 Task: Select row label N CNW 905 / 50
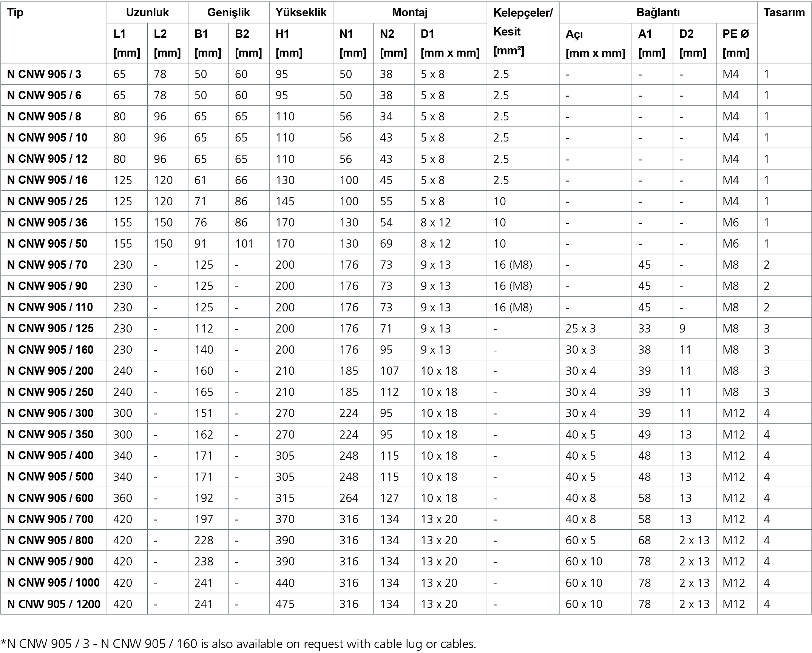[x=47, y=243]
